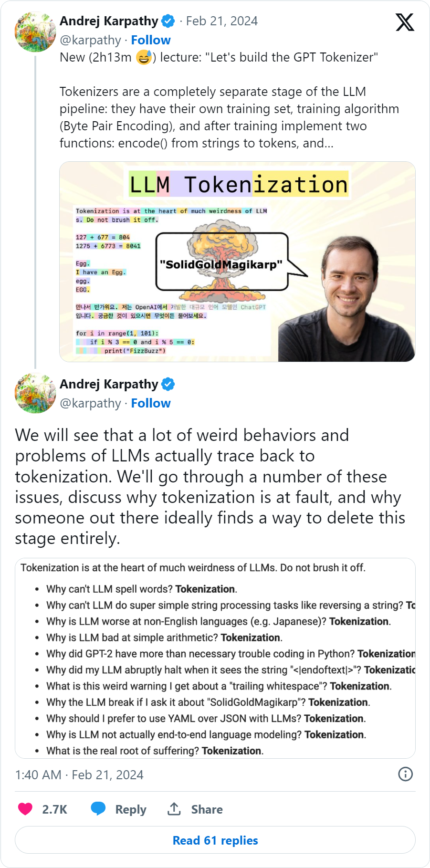Viewport: 430px width, 868px height.
Task: Click the Reply label
Action: coord(131,809)
